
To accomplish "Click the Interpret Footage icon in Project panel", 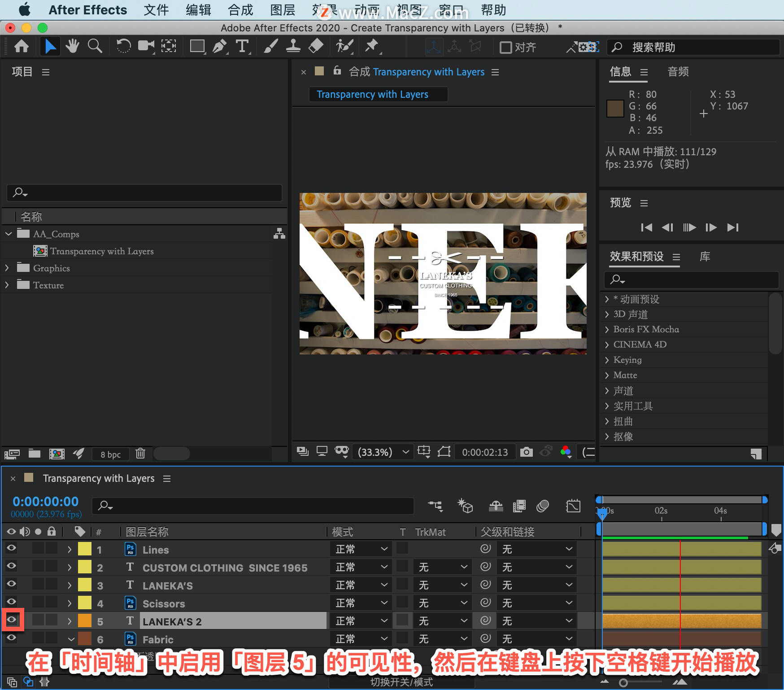I will tap(12, 454).
